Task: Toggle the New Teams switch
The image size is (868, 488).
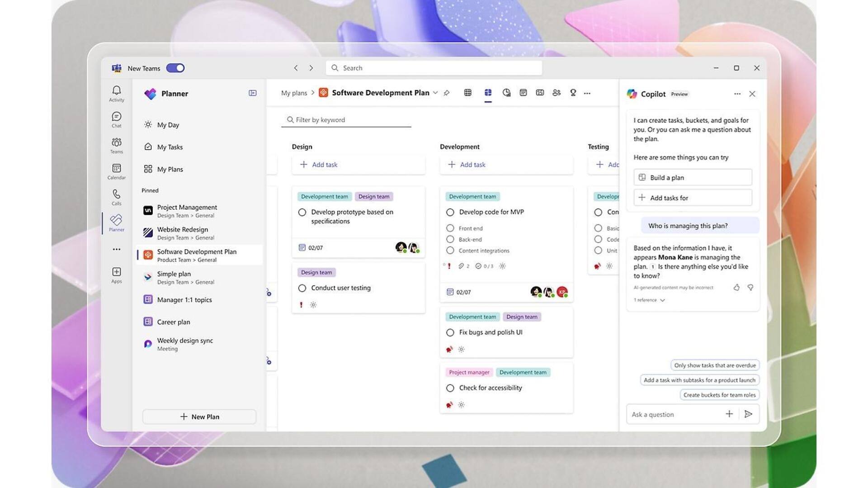Action: pos(175,68)
